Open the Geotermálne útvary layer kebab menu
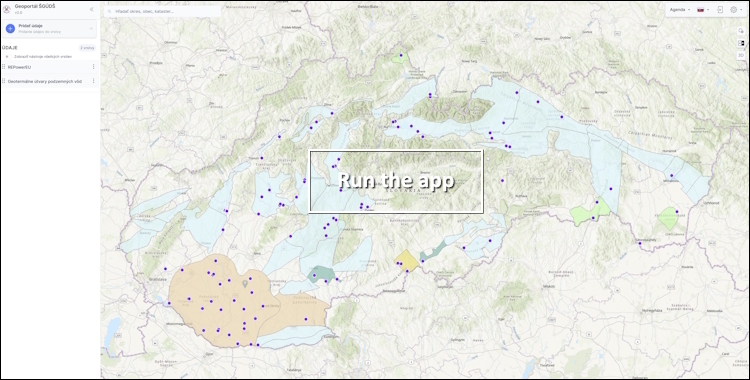Screen dimensions: 750x380 click(x=93, y=81)
